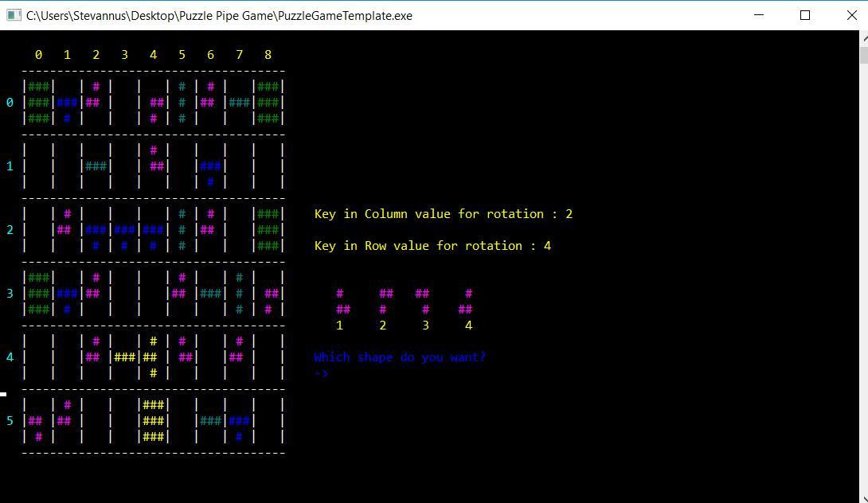Click the magenta elbow in row 4, column 7
The height and width of the screenshot is (503, 868).
(237, 349)
